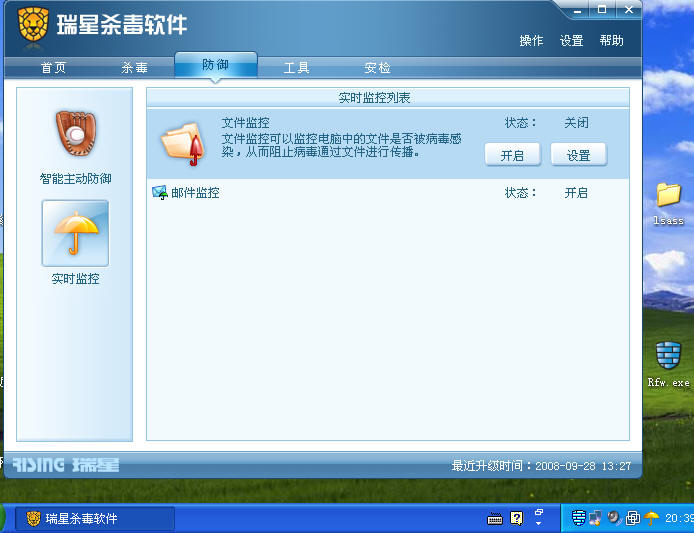694x533 pixels.
Task: Open the 操作 menu
Action: [531, 41]
